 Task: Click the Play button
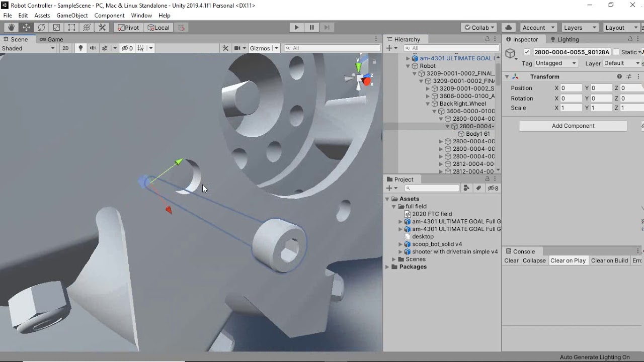(296, 28)
